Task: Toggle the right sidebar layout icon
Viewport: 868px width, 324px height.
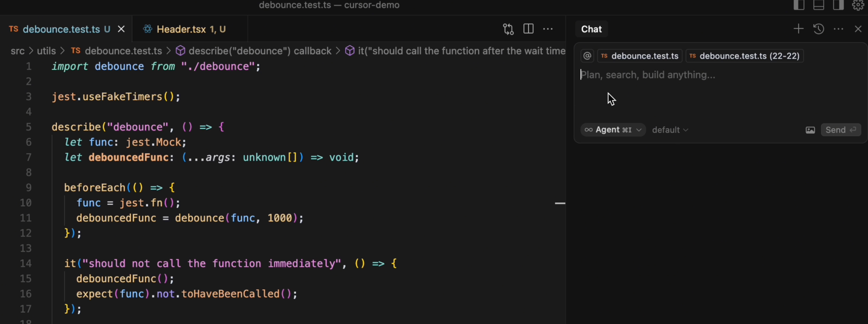Action: coord(838,5)
